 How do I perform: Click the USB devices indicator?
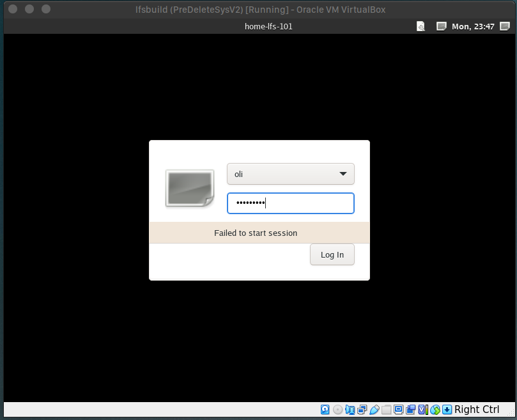coord(374,410)
